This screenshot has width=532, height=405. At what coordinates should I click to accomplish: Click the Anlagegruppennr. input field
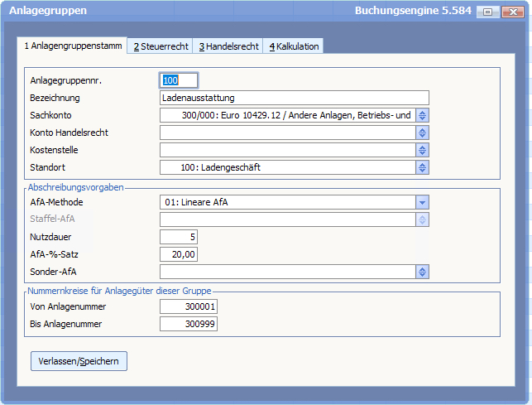179,80
